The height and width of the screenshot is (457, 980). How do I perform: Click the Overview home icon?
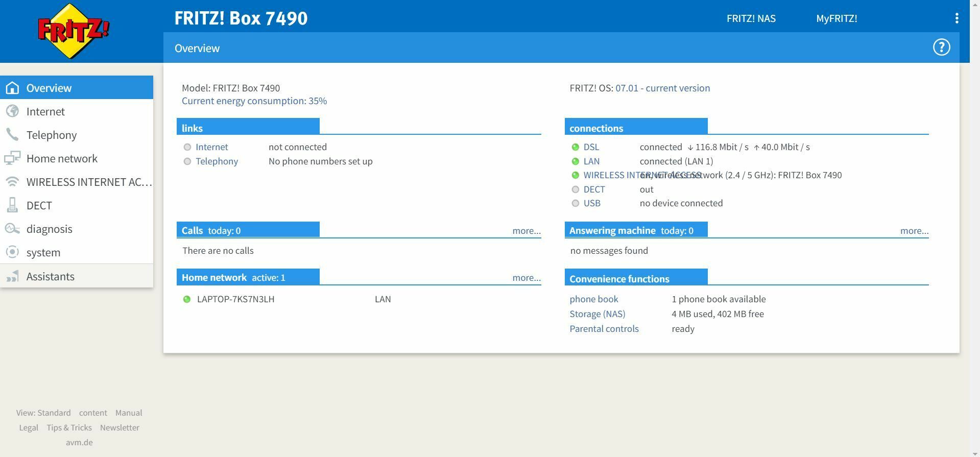click(x=12, y=88)
